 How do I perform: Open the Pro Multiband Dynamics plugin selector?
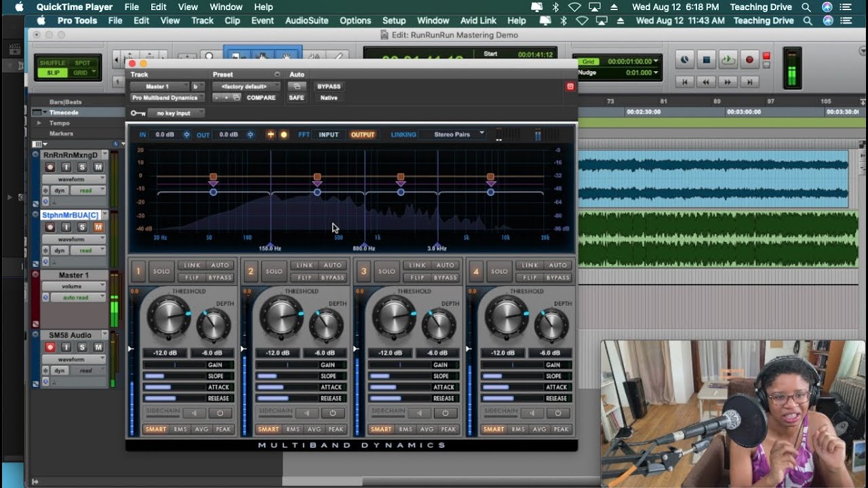point(167,98)
